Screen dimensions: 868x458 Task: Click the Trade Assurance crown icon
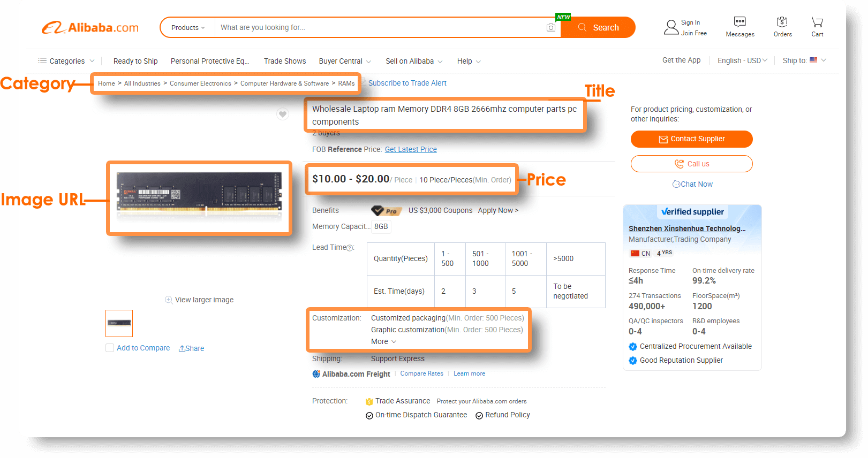[x=369, y=401]
